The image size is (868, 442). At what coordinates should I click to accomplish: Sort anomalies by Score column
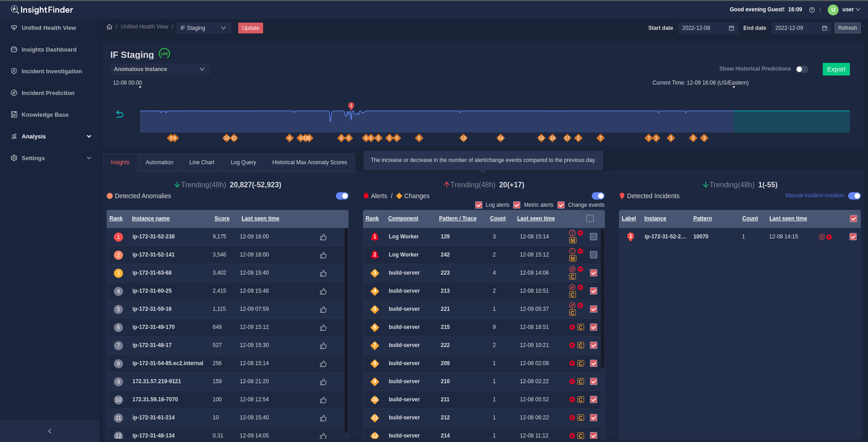(222, 219)
